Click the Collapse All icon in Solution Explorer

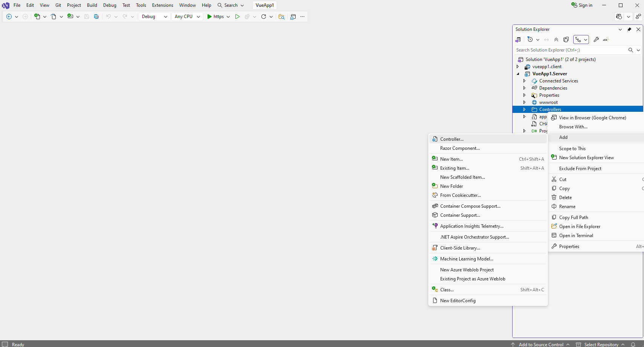(x=556, y=40)
